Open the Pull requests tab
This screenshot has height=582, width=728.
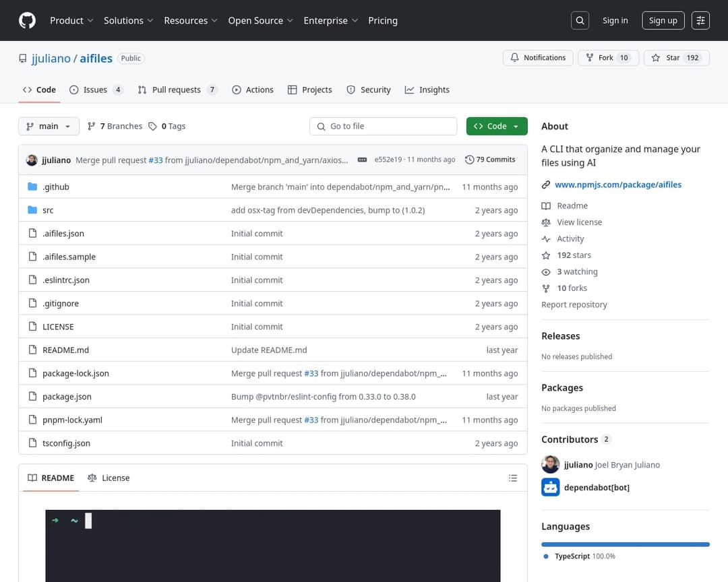(177, 90)
